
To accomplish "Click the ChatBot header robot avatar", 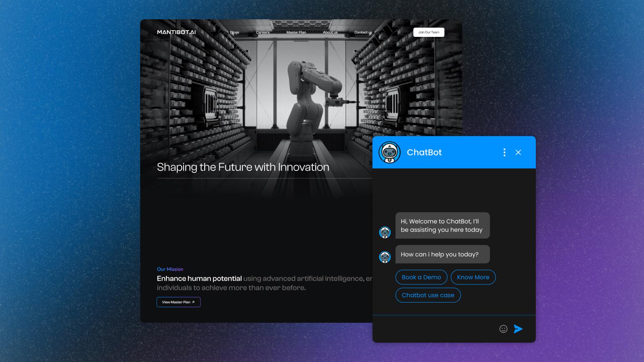I will (390, 153).
